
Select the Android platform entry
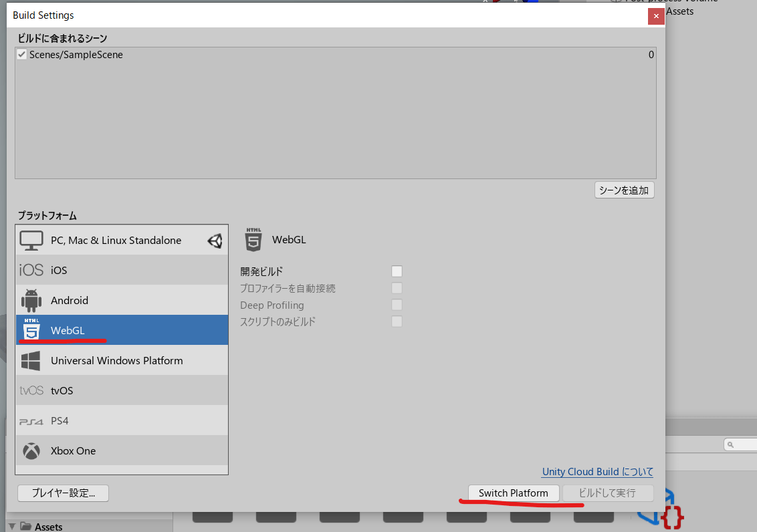click(70, 301)
